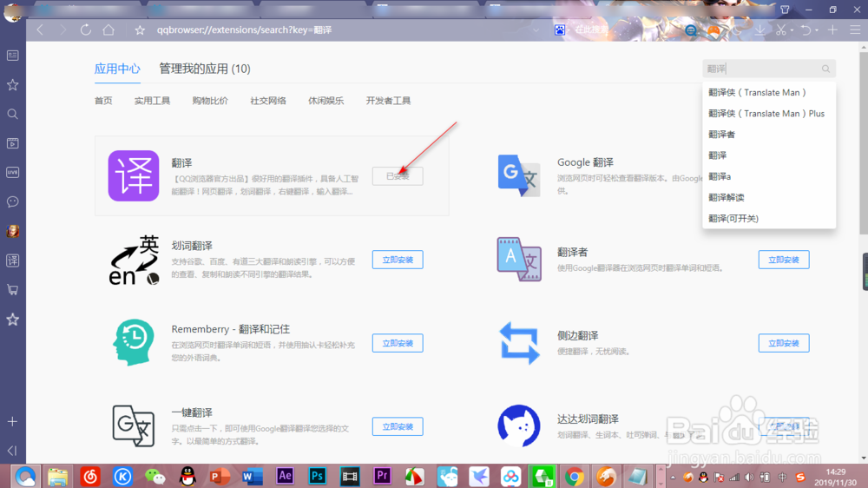Open the translate 译 icon in sidebar
The width and height of the screenshot is (868, 488).
pyautogui.click(x=13, y=260)
